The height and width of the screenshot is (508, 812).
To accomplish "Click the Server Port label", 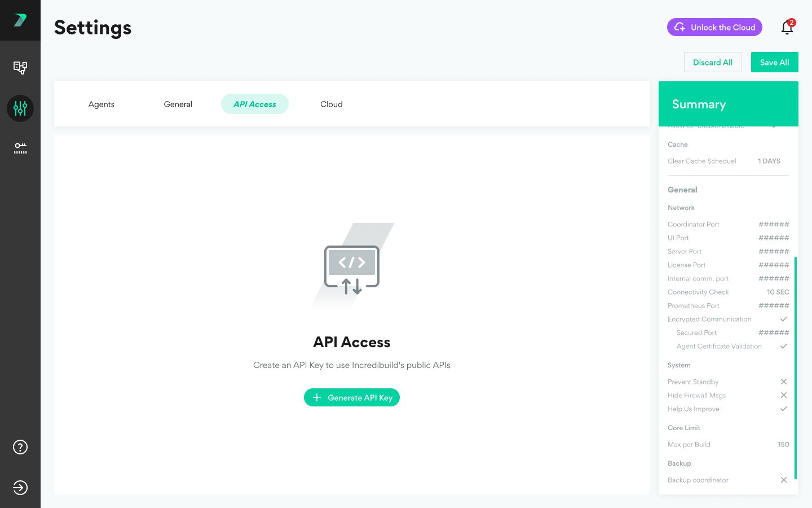I will 685,251.
